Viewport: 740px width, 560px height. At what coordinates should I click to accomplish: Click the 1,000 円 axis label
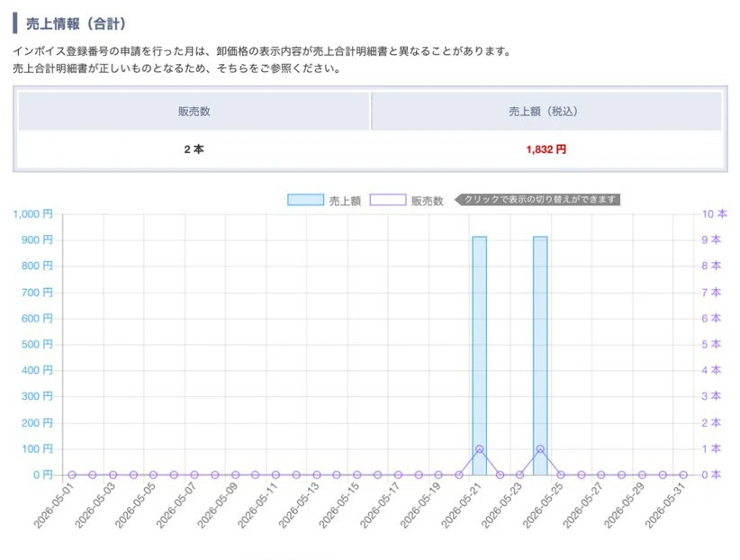click(32, 214)
